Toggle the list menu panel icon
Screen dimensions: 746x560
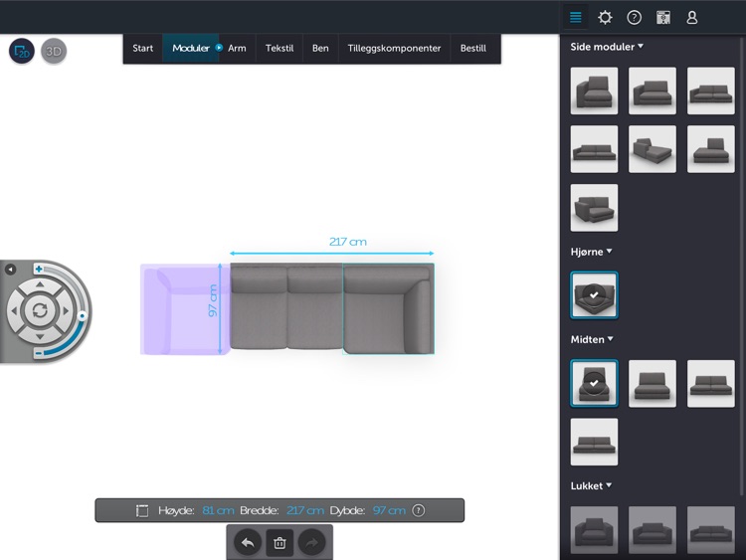[x=576, y=18]
